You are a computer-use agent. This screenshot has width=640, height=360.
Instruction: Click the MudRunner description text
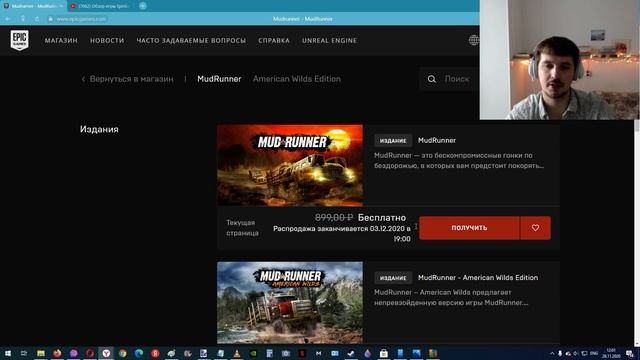click(459, 160)
